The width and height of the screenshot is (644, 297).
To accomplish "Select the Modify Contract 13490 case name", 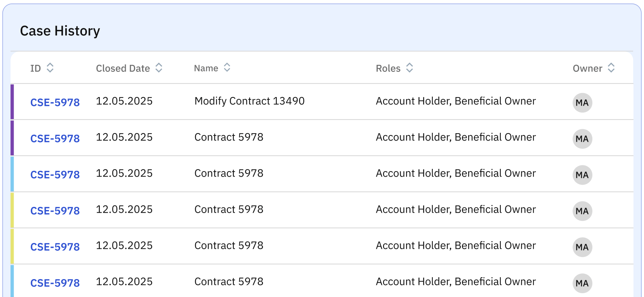I will (x=249, y=101).
